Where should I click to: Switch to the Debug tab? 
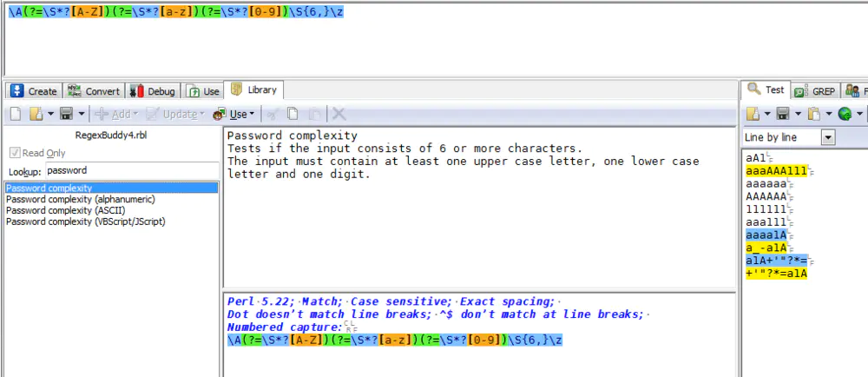pyautogui.click(x=153, y=91)
